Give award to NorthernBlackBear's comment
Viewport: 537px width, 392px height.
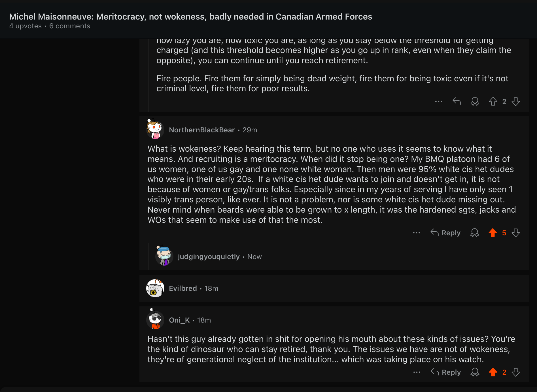click(x=475, y=233)
